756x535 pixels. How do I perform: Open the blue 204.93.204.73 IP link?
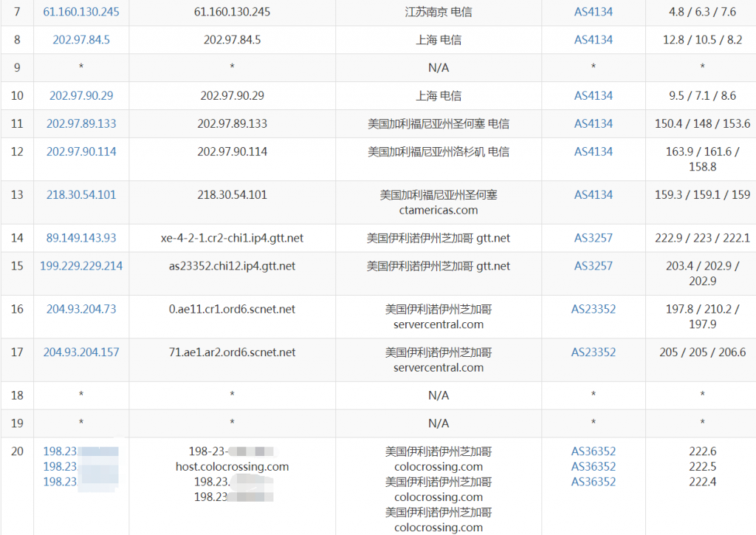click(x=81, y=309)
